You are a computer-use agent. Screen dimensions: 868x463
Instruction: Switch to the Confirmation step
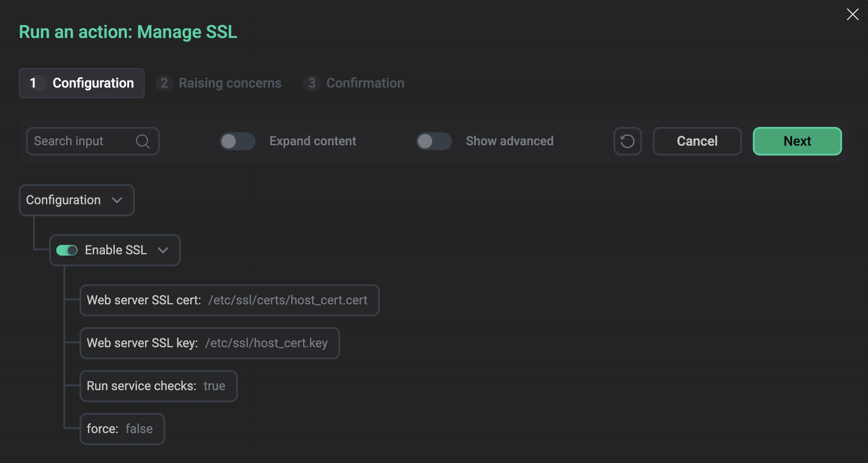(x=365, y=83)
